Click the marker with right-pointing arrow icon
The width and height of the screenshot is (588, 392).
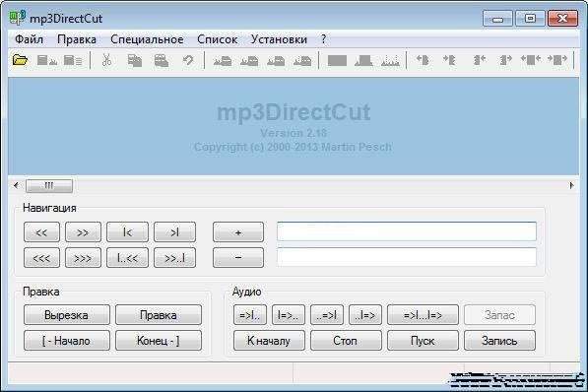tap(505, 60)
